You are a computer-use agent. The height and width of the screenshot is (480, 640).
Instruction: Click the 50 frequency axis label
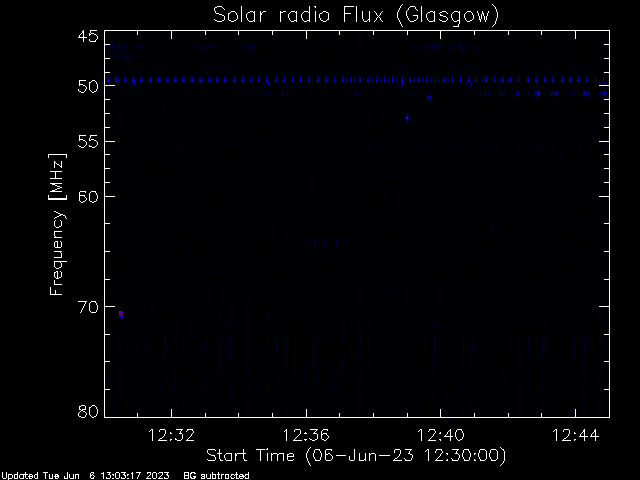[88, 87]
